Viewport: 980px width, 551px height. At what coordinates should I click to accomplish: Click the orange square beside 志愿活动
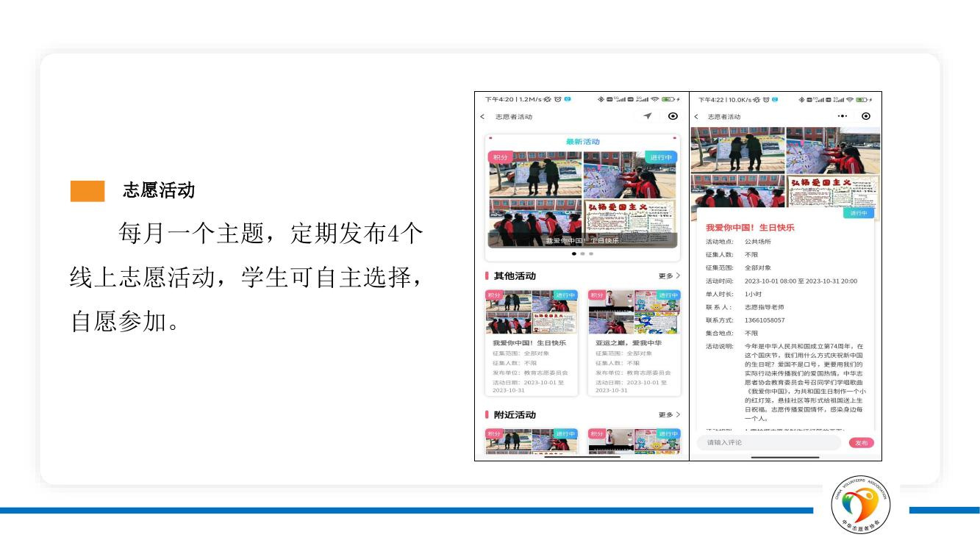[x=87, y=191]
